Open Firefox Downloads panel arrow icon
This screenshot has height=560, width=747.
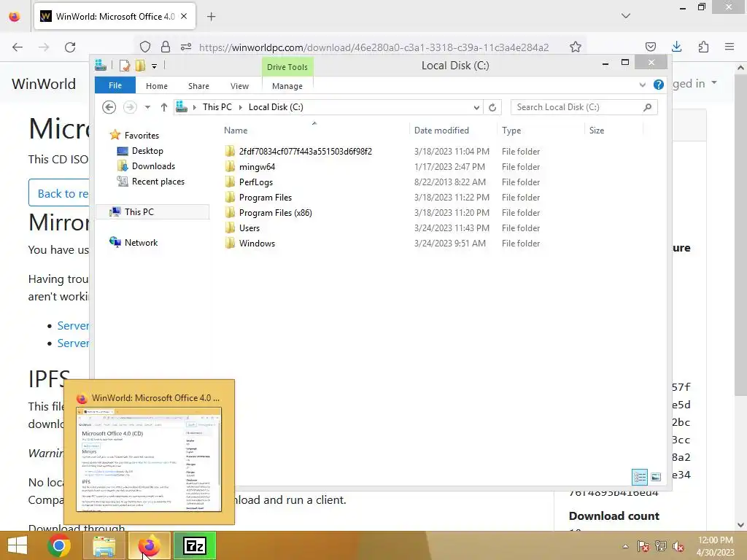pos(676,47)
